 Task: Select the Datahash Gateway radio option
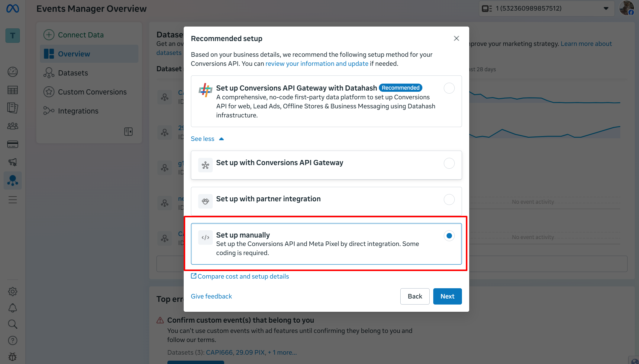click(x=449, y=88)
